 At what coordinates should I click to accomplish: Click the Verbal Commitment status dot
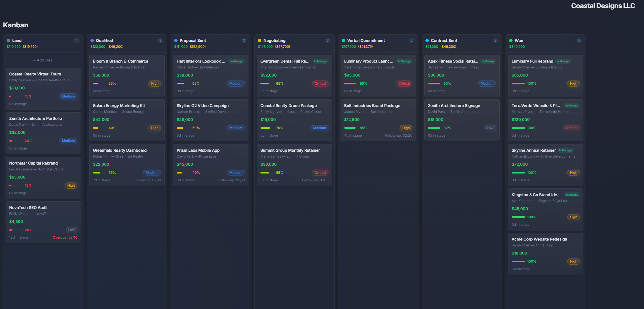[343, 41]
